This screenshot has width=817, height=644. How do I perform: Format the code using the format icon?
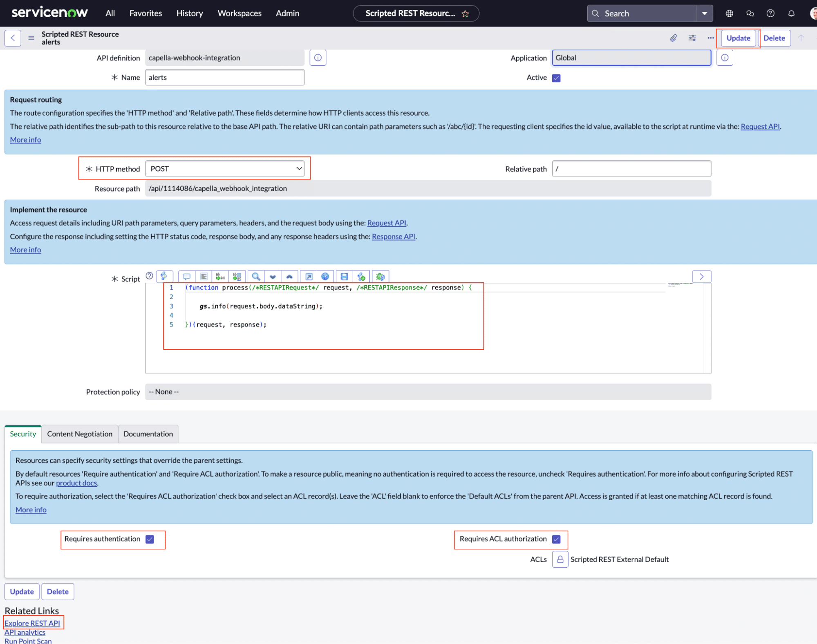(204, 277)
